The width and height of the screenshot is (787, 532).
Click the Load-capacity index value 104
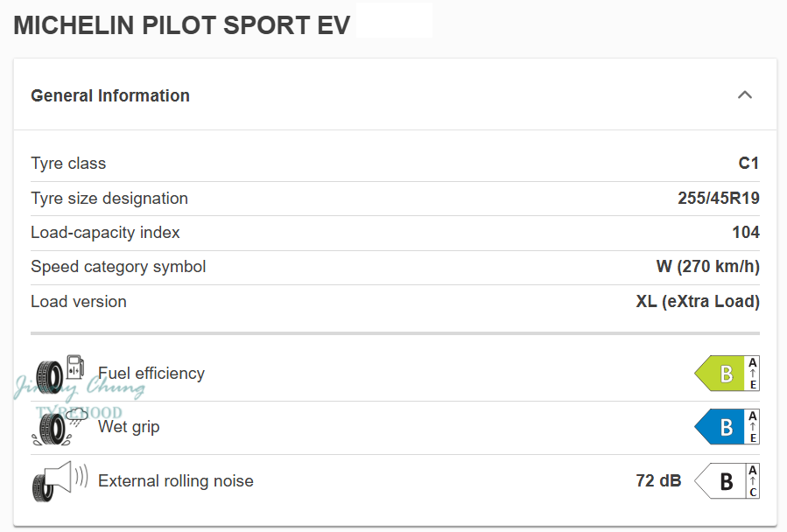pos(746,233)
